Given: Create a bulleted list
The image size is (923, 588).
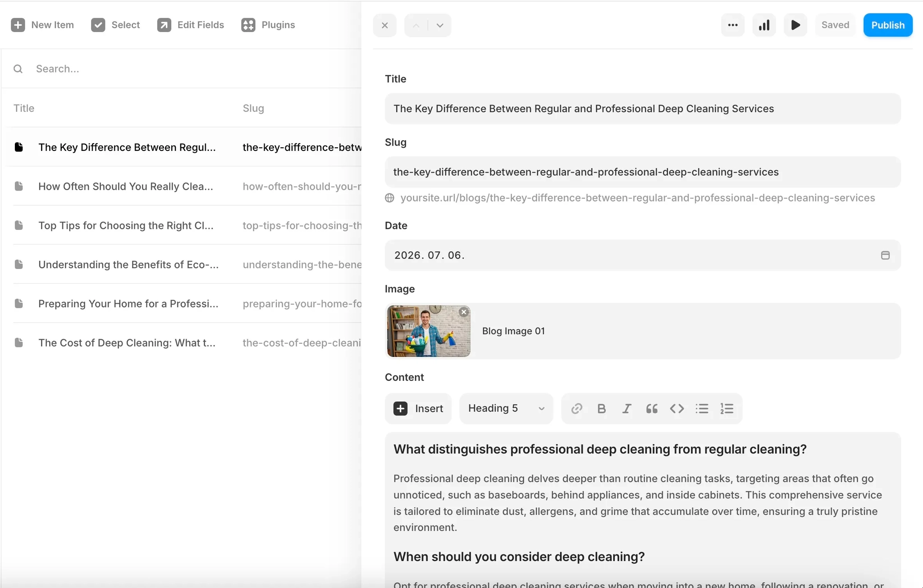Looking at the screenshot, I should [702, 409].
